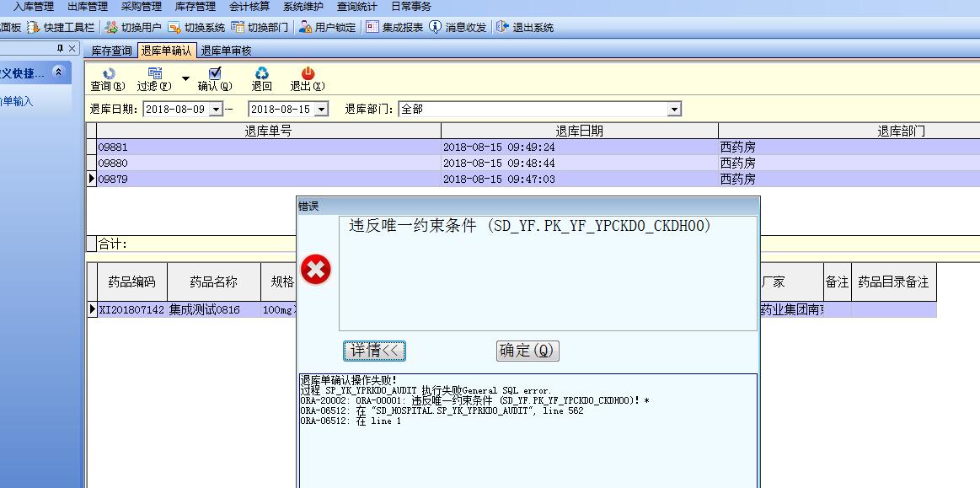Image resolution: width=980 pixels, height=488 pixels.
Task: Click drug name cell 集成测试0816
Action: point(214,309)
